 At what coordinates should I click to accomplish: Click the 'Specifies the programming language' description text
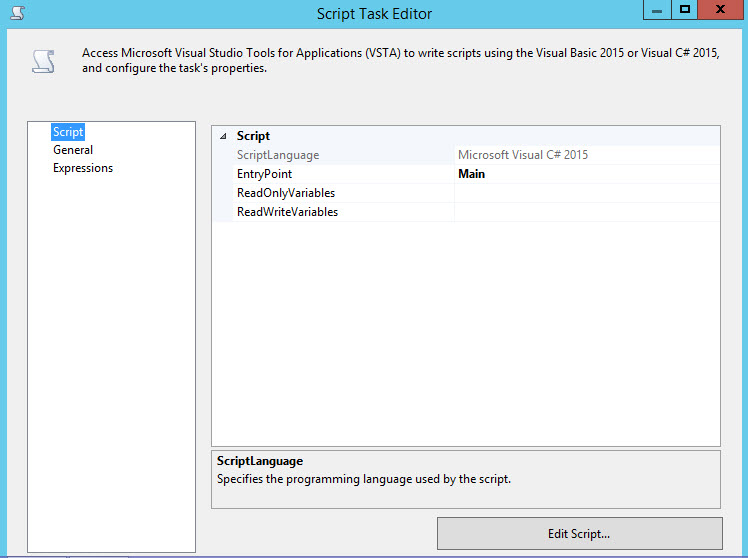[x=364, y=479]
